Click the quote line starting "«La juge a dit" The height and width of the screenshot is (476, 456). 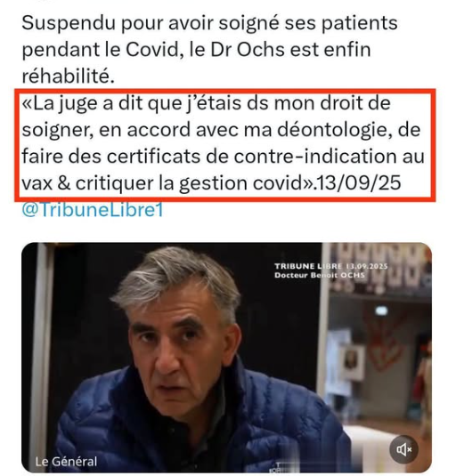tap(207, 103)
